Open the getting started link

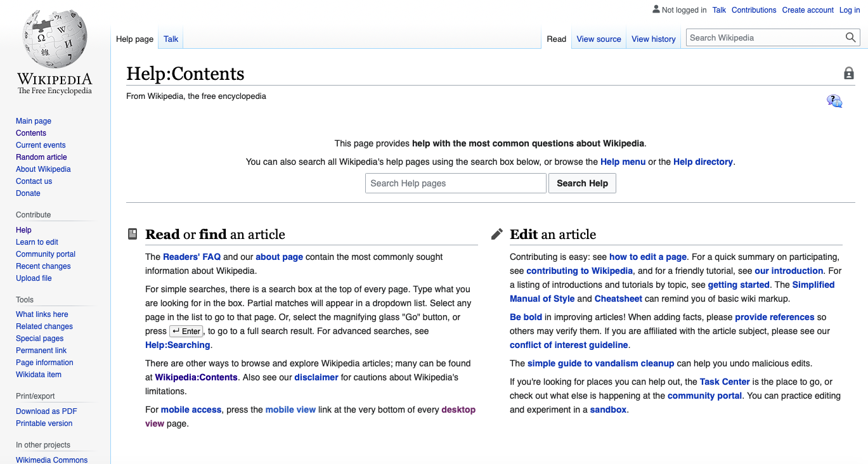pyautogui.click(x=739, y=285)
